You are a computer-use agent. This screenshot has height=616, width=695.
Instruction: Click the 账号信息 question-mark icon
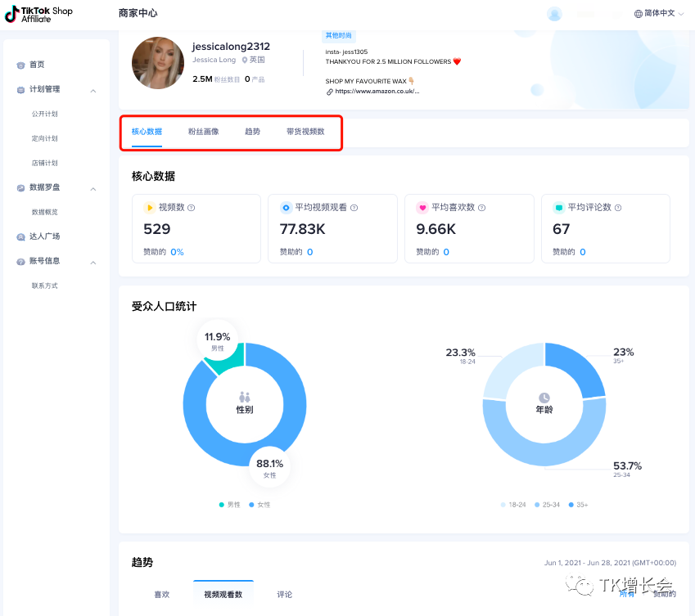[x=21, y=262]
